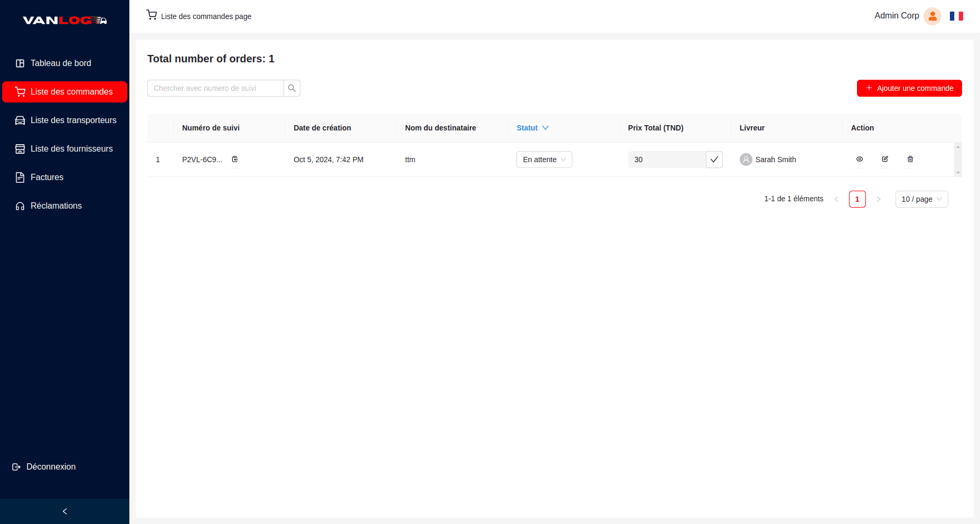Open Réclamations menu item

(x=64, y=206)
